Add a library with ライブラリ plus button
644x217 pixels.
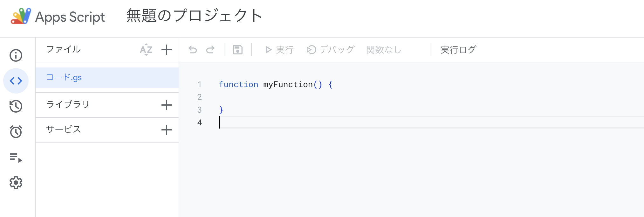pyautogui.click(x=166, y=105)
